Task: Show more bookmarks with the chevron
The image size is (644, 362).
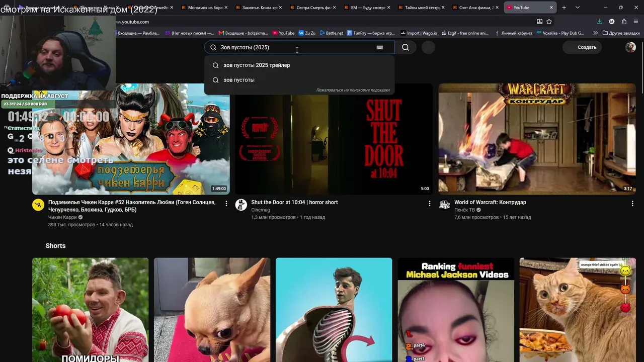Action: [596, 33]
